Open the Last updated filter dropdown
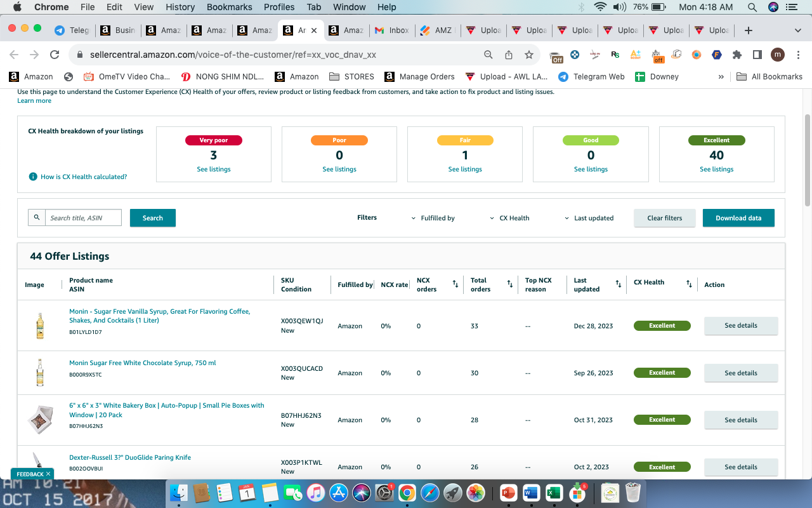 589,218
